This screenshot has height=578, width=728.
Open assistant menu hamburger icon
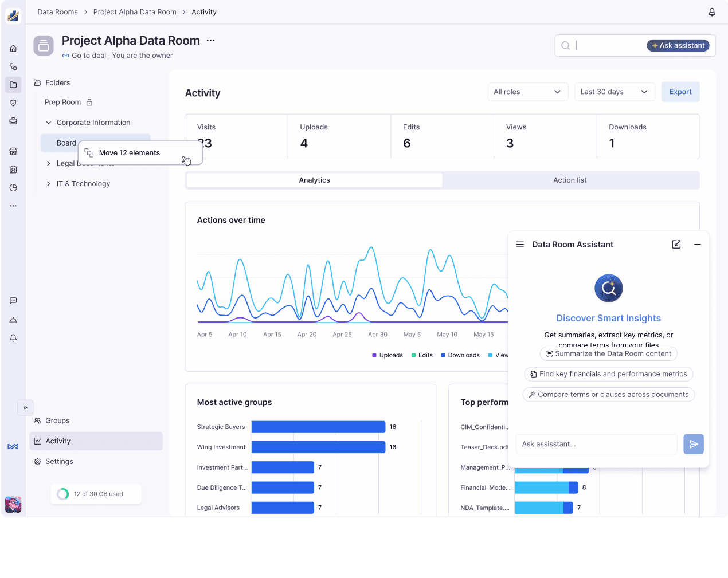tap(520, 245)
